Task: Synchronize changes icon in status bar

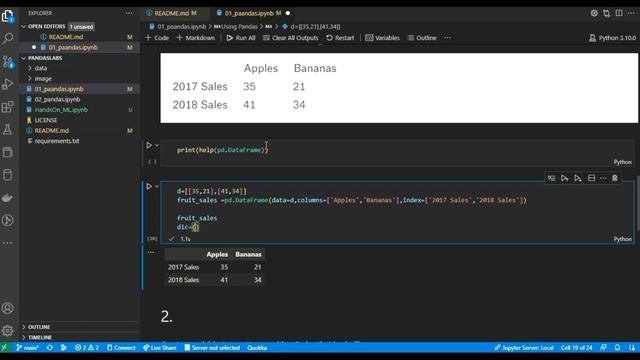Action: (x=50, y=348)
